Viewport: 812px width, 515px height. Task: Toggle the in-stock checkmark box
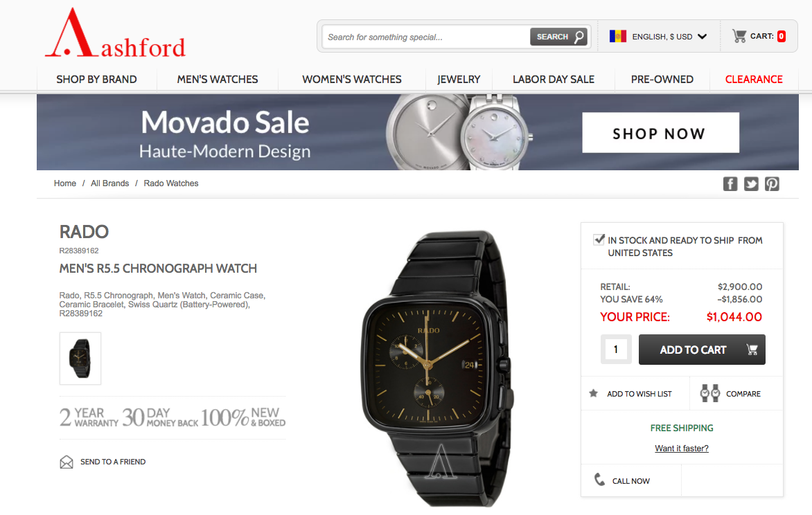point(599,240)
